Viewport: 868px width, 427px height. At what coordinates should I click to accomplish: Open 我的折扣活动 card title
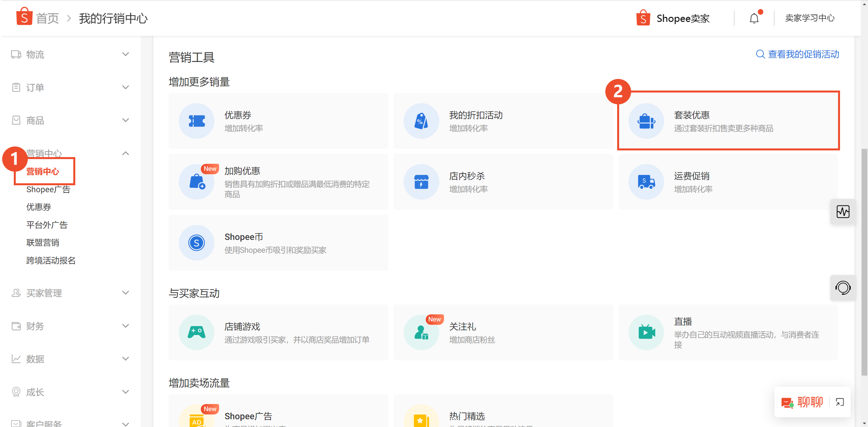click(x=476, y=115)
